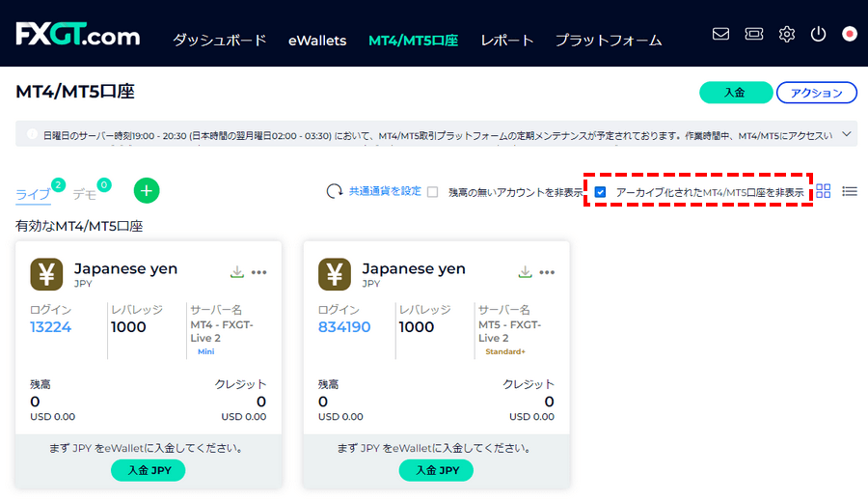The width and height of the screenshot is (868, 500).
Task: Open login number 834190 link
Action: (343, 327)
